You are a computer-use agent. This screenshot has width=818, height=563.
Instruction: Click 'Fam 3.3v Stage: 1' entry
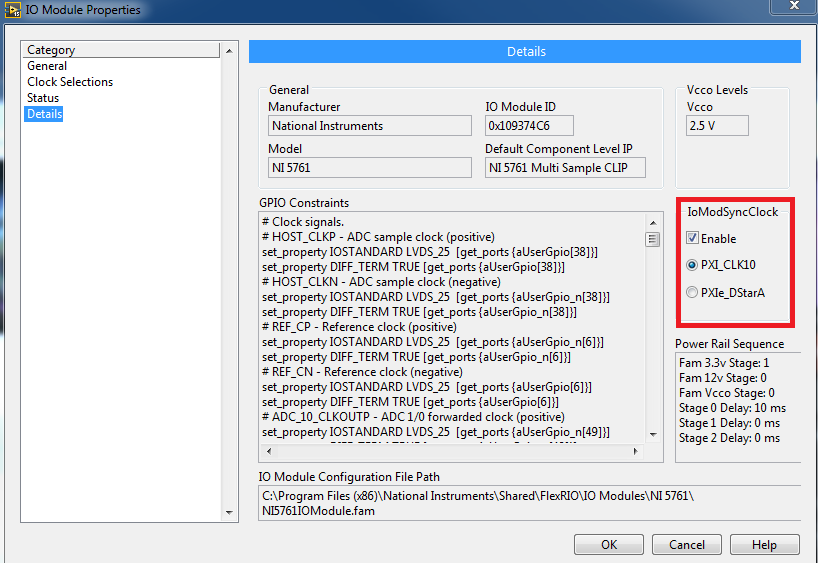pos(724,363)
